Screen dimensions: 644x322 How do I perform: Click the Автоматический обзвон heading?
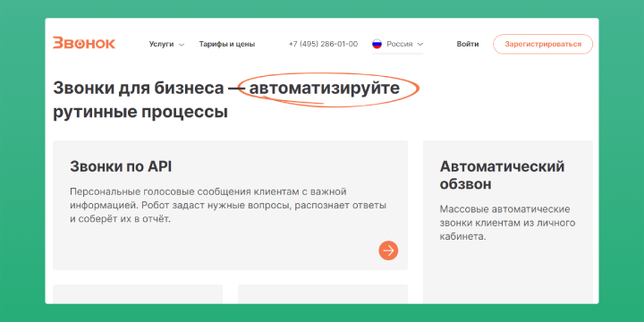point(503,175)
